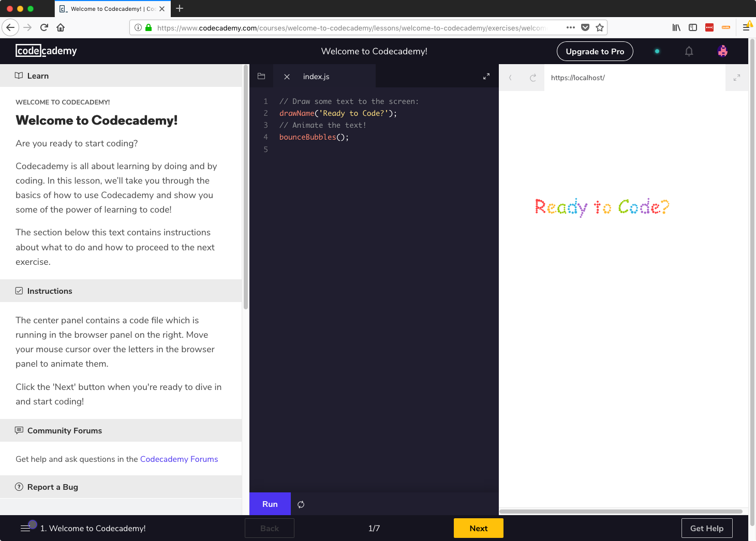
Task: Run the code
Action: 270,504
